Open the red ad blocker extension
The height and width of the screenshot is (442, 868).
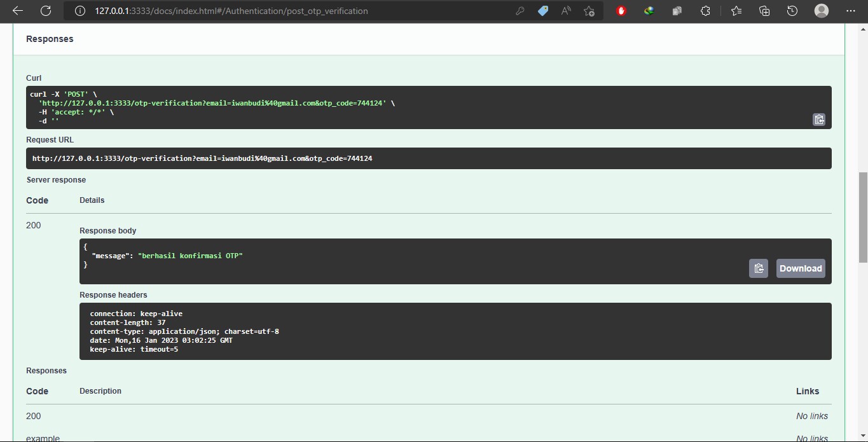(621, 11)
